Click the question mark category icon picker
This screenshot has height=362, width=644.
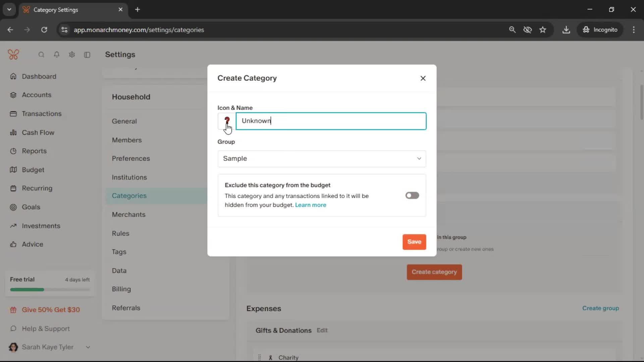point(227,121)
